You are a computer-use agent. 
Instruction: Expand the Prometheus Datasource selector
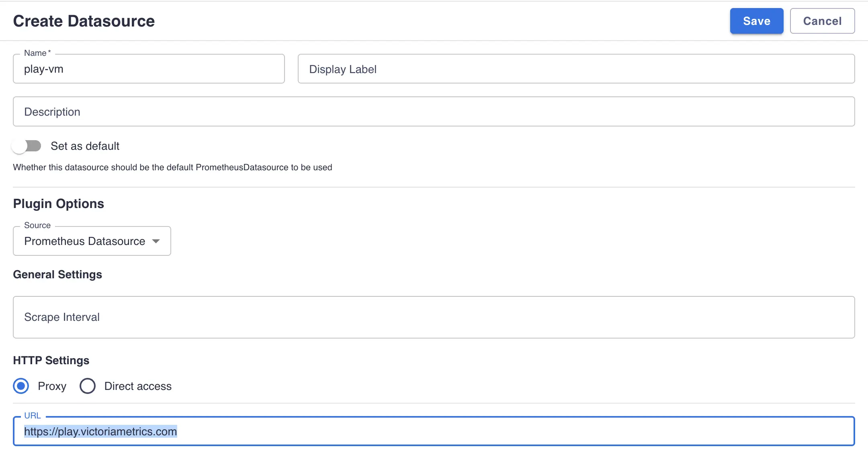click(x=84, y=241)
